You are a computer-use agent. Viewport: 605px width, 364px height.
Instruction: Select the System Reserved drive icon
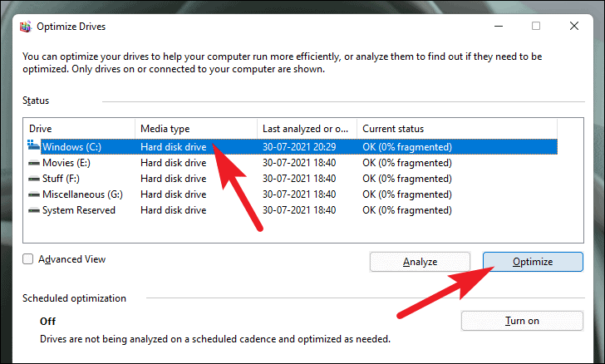pyautogui.click(x=34, y=210)
